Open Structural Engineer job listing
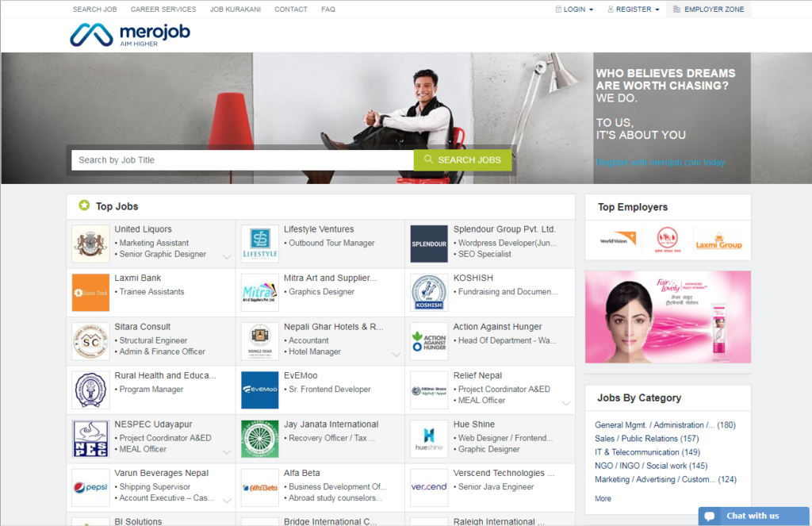 [x=153, y=340]
